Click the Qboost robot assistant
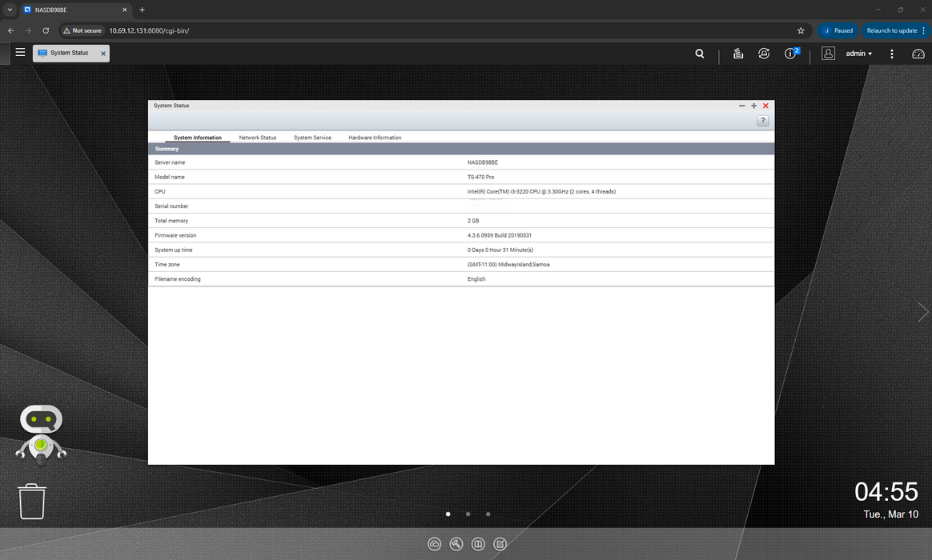Image resolution: width=932 pixels, height=560 pixels. [41, 433]
